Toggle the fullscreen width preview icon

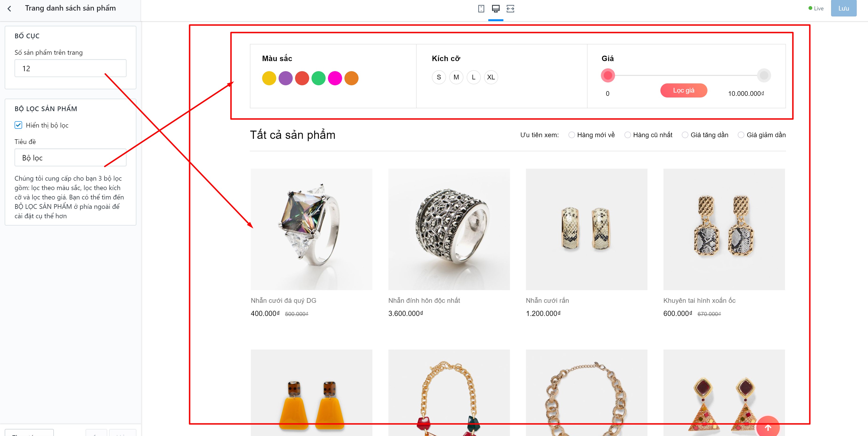[x=510, y=9]
